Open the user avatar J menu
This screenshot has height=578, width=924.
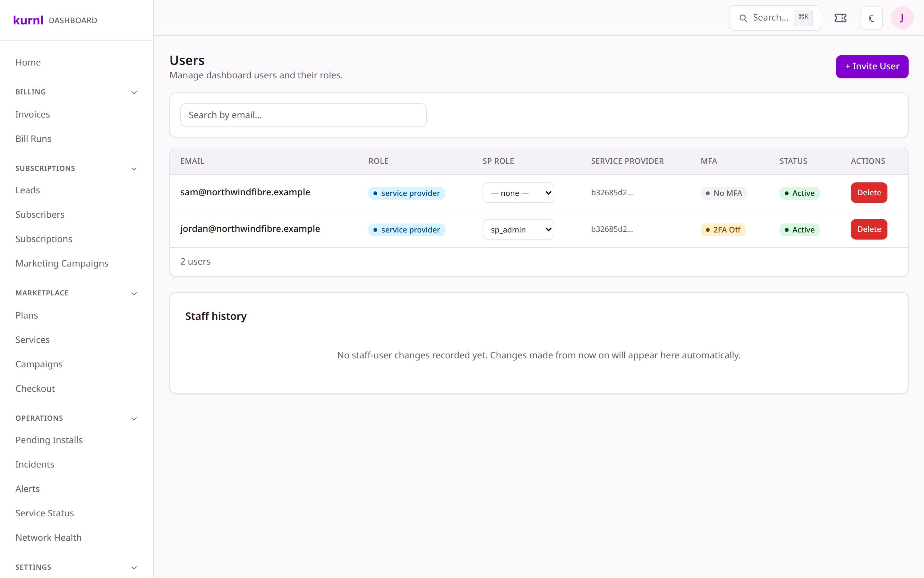[x=902, y=18]
